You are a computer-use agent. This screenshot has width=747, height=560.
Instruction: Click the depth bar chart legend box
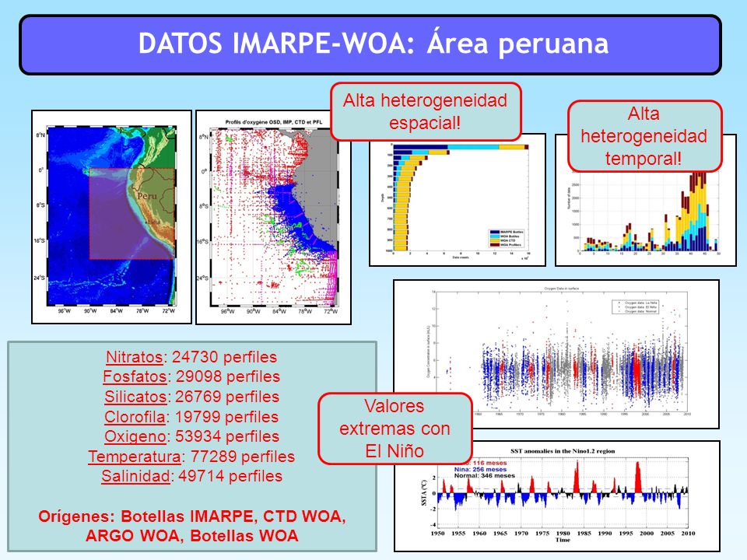508,238
